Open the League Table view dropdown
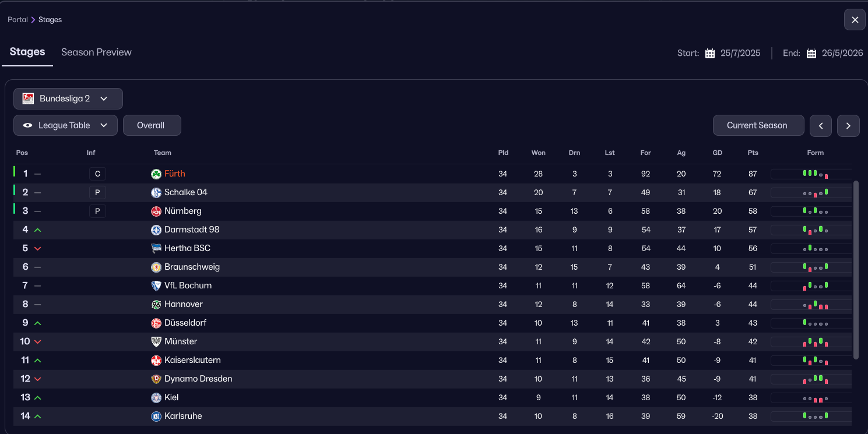The height and width of the screenshot is (434, 868). coord(65,125)
